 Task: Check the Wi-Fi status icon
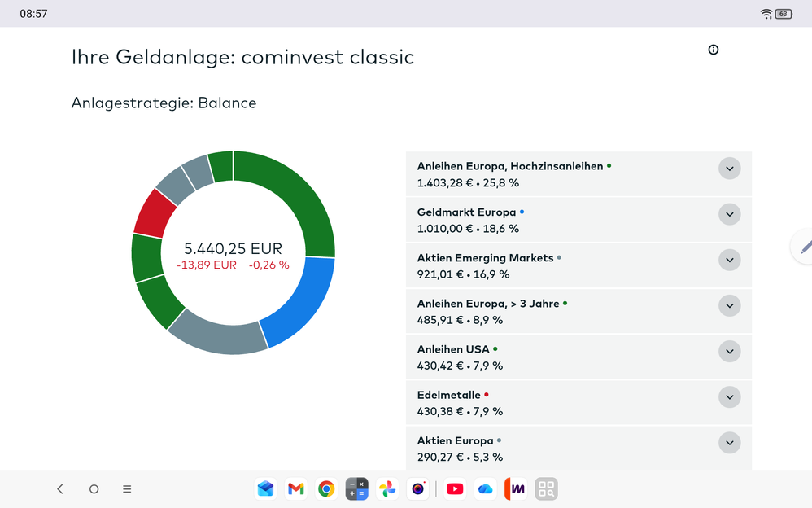[766, 14]
